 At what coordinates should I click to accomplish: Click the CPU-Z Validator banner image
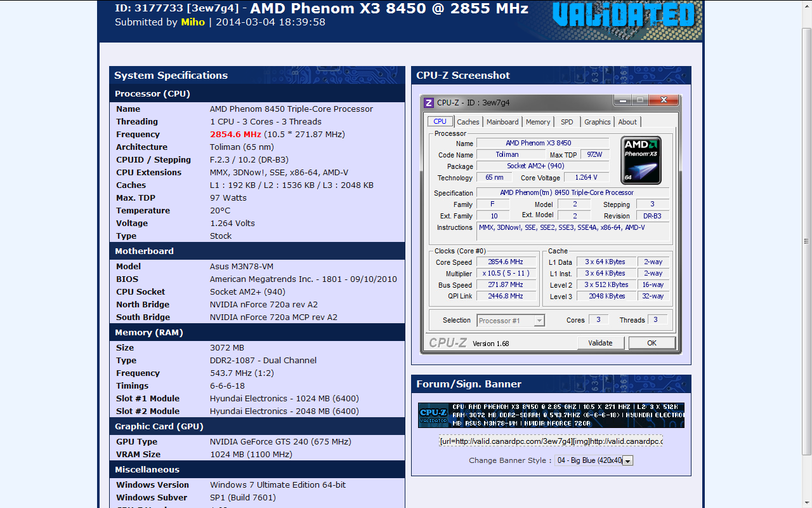551,415
